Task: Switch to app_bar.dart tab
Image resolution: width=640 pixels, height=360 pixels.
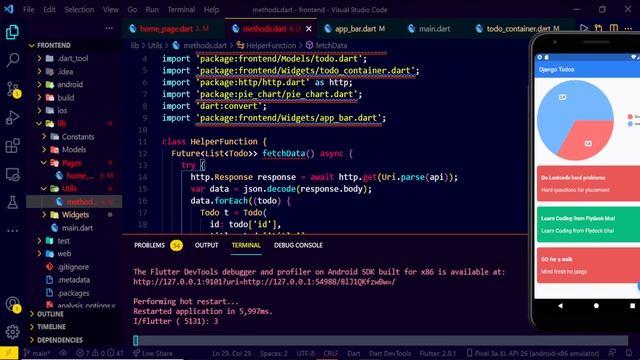Action: click(359, 29)
